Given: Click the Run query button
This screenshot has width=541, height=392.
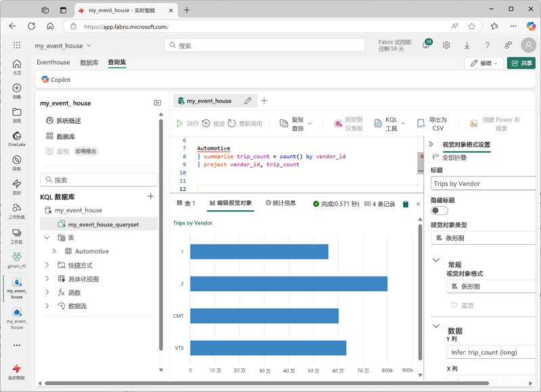Looking at the screenshot, I should click(188, 124).
